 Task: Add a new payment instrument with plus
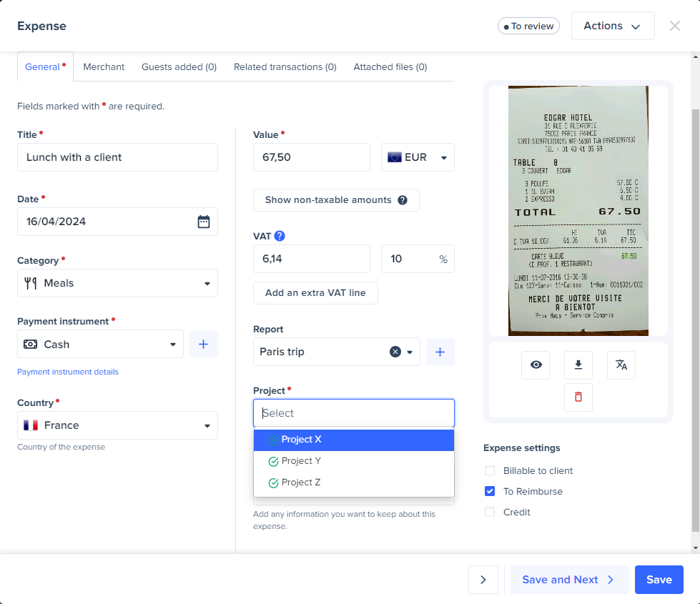coord(204,345)
